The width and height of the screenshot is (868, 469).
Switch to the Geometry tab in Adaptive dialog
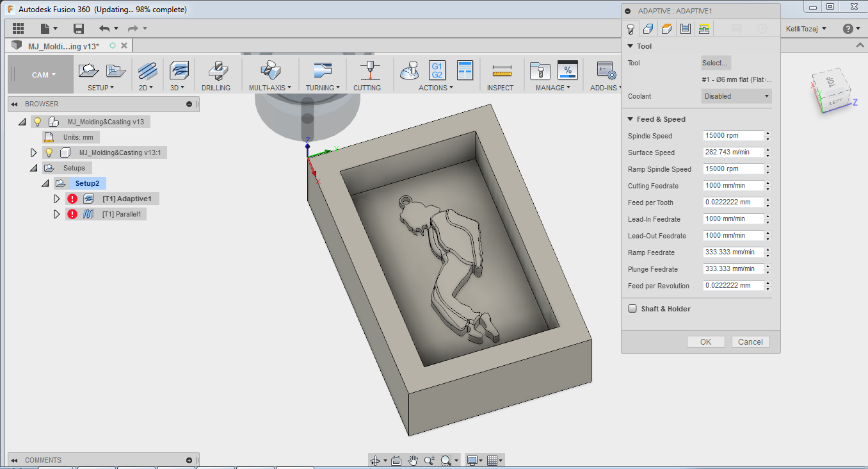click(x=648, y=28)
